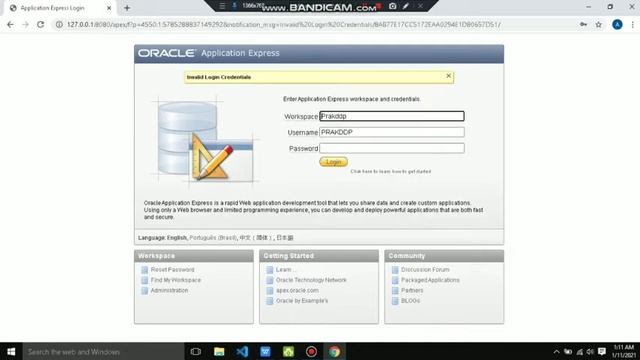Open File Explorer from the taskbar
This screenshot has height=360, width=640.
tap(219, 351)
